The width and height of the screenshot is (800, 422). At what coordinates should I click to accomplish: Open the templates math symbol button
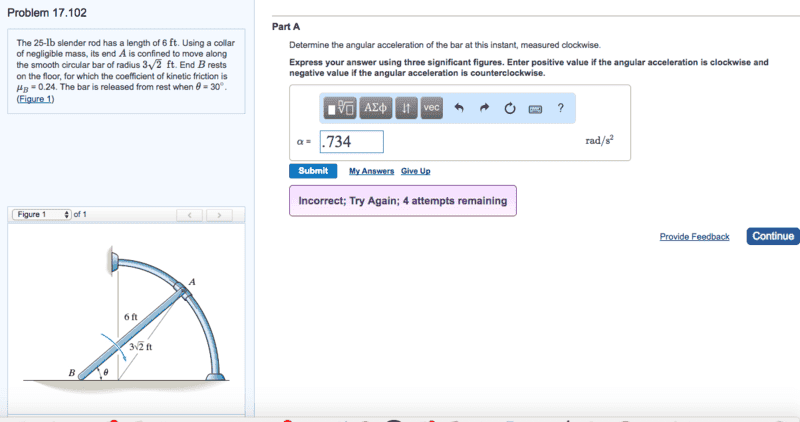(x=340, y=108)
